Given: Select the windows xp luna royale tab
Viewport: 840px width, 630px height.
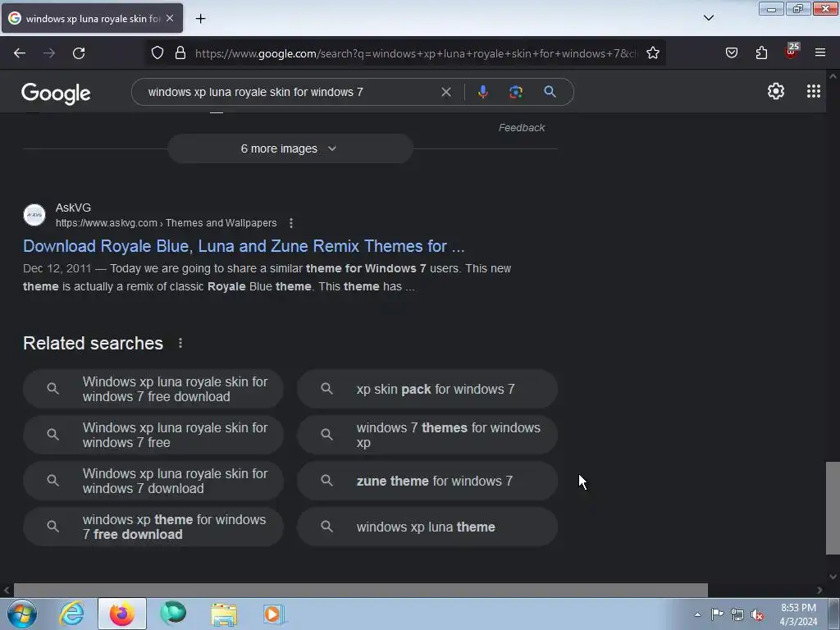Looking at the screenshot, I should [x=92, y=18].
